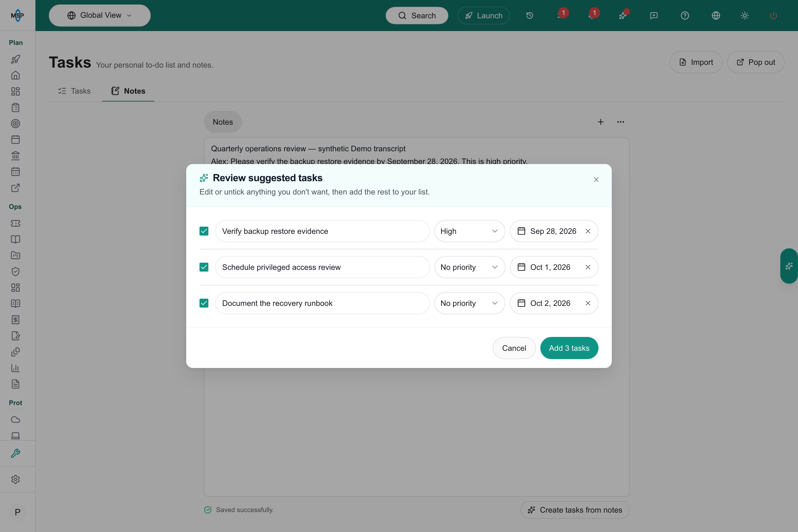Click the Import button
798x532 pixels.
pos(696,62)
